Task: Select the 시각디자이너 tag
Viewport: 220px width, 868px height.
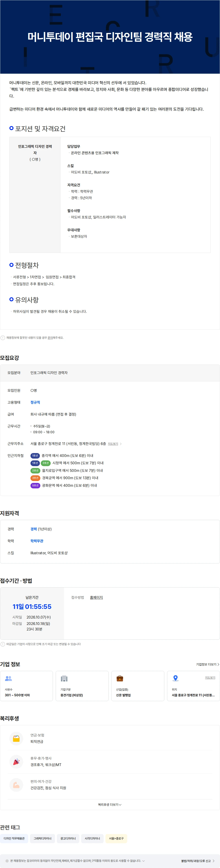Action: point(92,838)
